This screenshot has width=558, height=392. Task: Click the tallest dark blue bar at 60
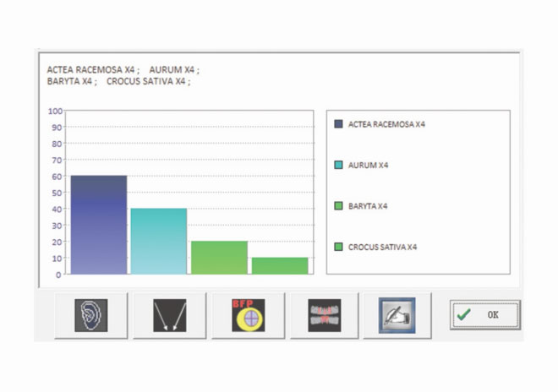pyautogui.click(x=98, y=225)
